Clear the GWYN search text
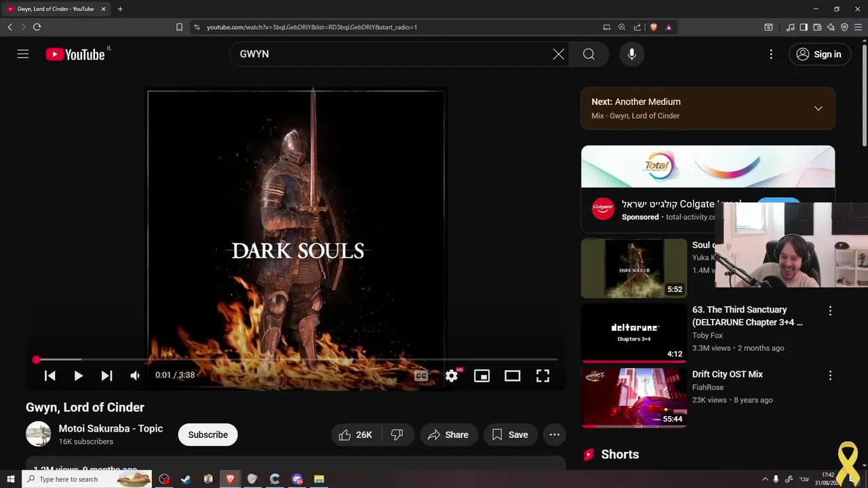 coord(558,54)
